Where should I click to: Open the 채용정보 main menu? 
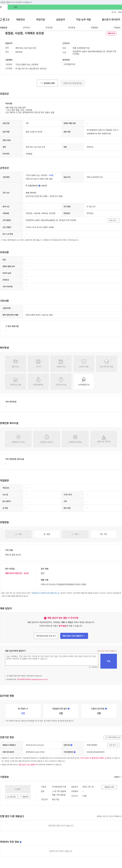point(21,20)
